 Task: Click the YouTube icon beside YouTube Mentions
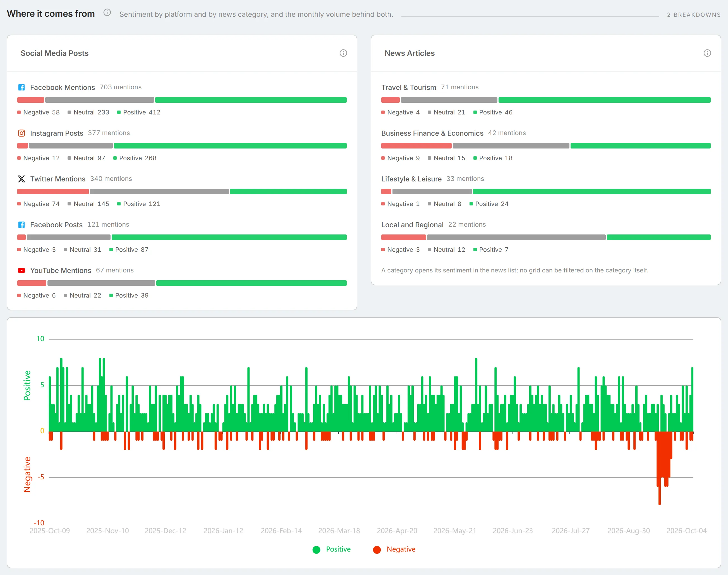click(21, 271)
